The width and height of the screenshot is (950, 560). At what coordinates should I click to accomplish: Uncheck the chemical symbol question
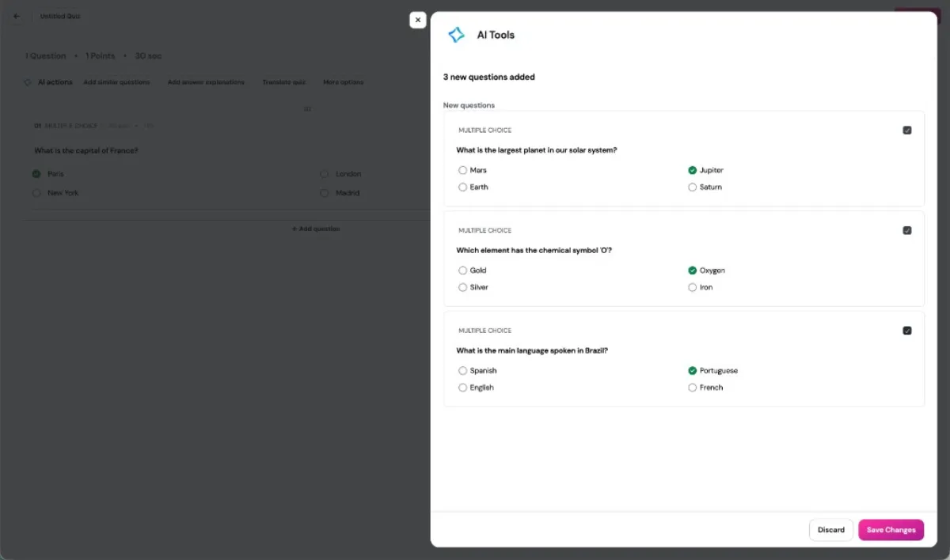click(907, 230)
